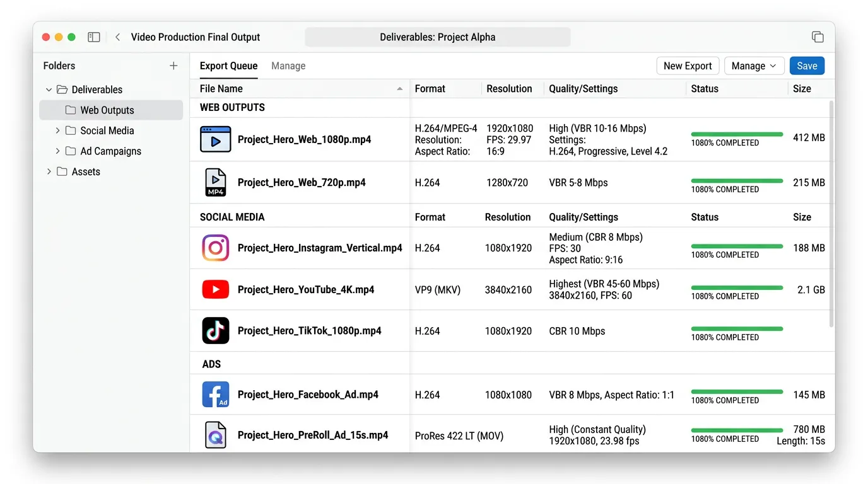868x484 pixels.
Task: Click the progress bar for Project_Hero_Facebook_Ad
Action: pyautogui.click(x=737, y=392)
